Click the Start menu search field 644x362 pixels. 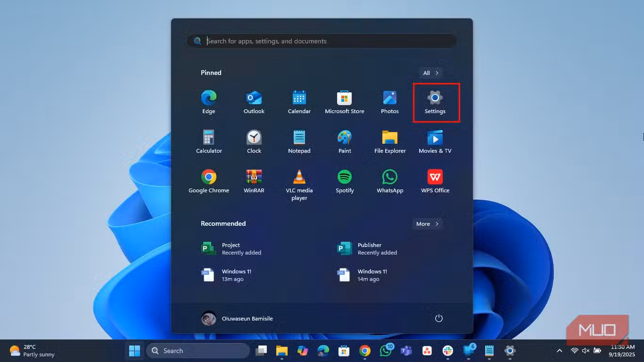[325, 41]
